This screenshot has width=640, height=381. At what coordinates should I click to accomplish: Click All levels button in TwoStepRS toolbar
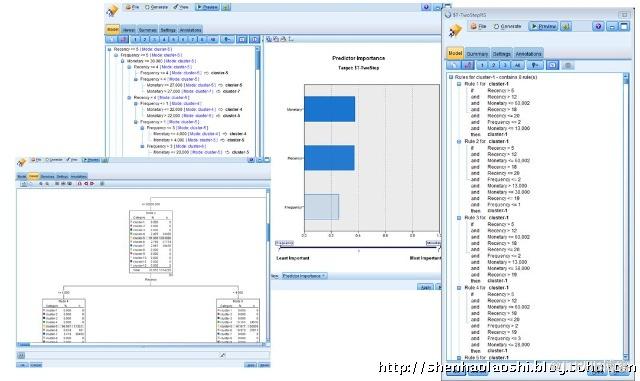(x=517, y=65)
